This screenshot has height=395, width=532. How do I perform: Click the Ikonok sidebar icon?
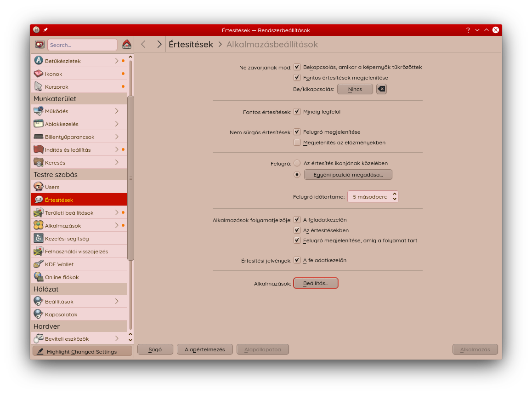point(38,74)
